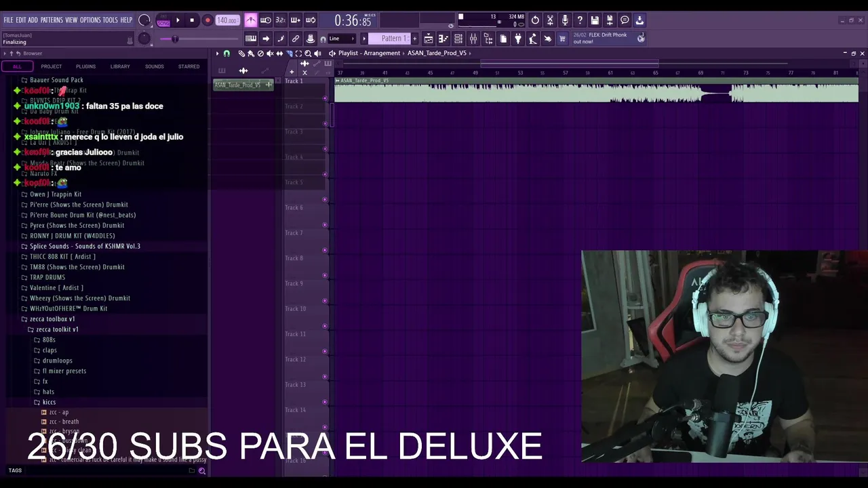Open the Browser view icon
This screenshot has height=488, width=868.
(x=488, y=39)
